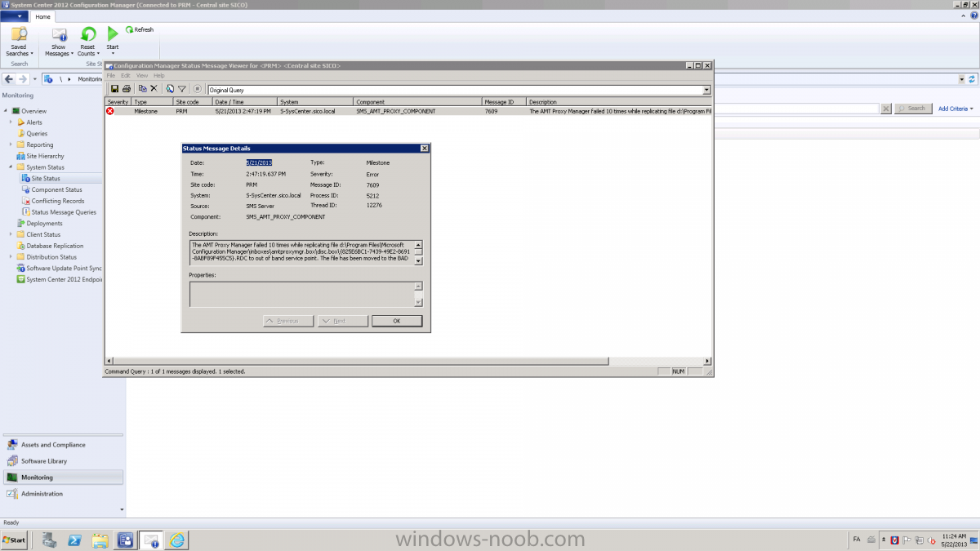
Task: Switch to Administration workspace
Action: click(x=64, y=494)
